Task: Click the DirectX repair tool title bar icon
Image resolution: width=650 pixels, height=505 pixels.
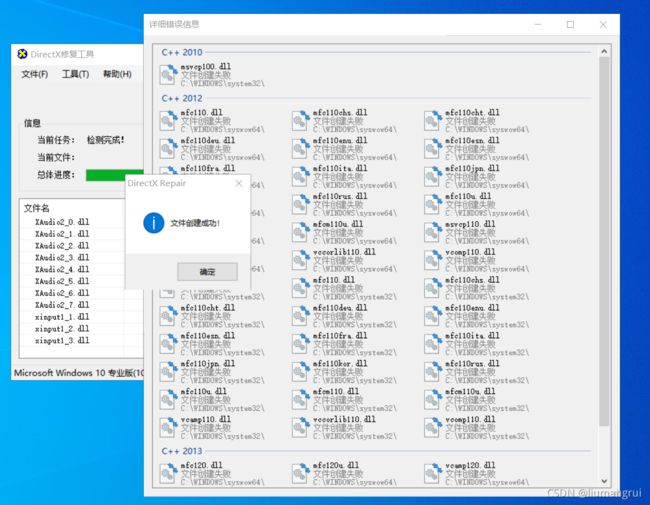Action: pyautogui.click(x=22, y=54)
